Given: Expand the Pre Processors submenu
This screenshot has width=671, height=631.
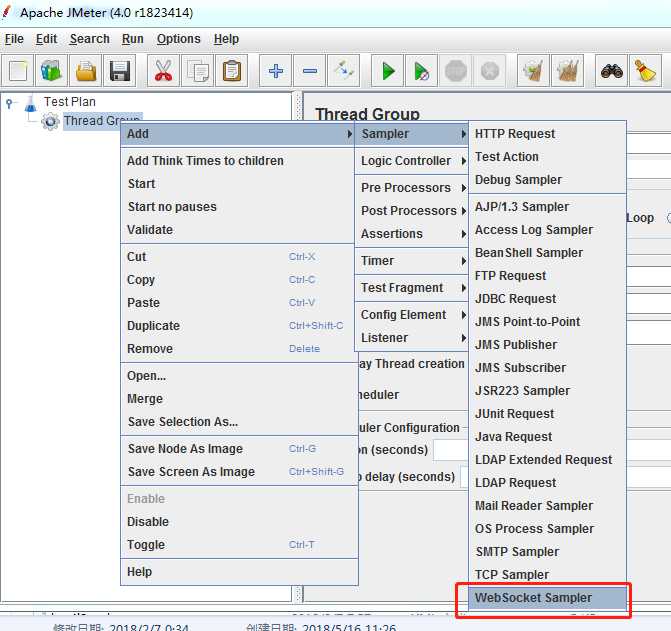Looking at the screenshot, I should 412,188.
